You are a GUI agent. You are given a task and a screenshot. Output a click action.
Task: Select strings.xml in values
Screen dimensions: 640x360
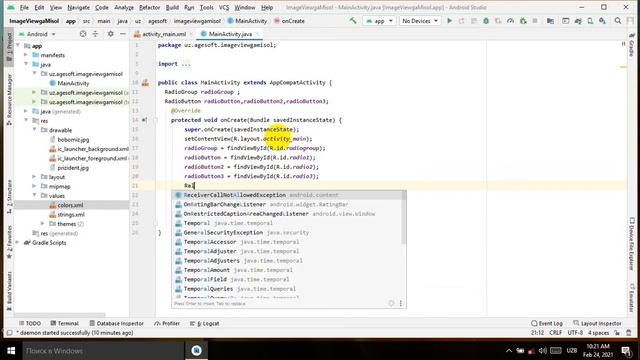pyautogui.click(x=71, y=215)
